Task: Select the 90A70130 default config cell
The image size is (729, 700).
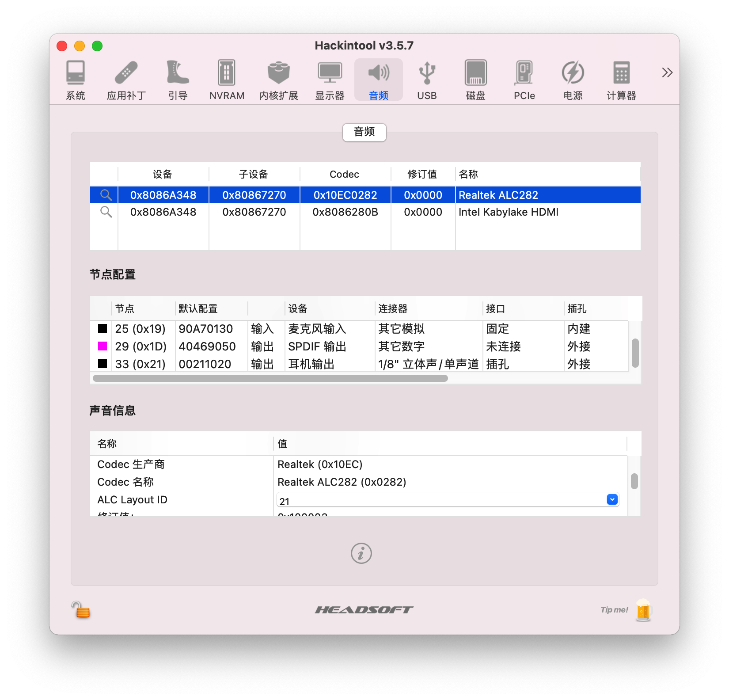Action: click(x=205, y=329)
